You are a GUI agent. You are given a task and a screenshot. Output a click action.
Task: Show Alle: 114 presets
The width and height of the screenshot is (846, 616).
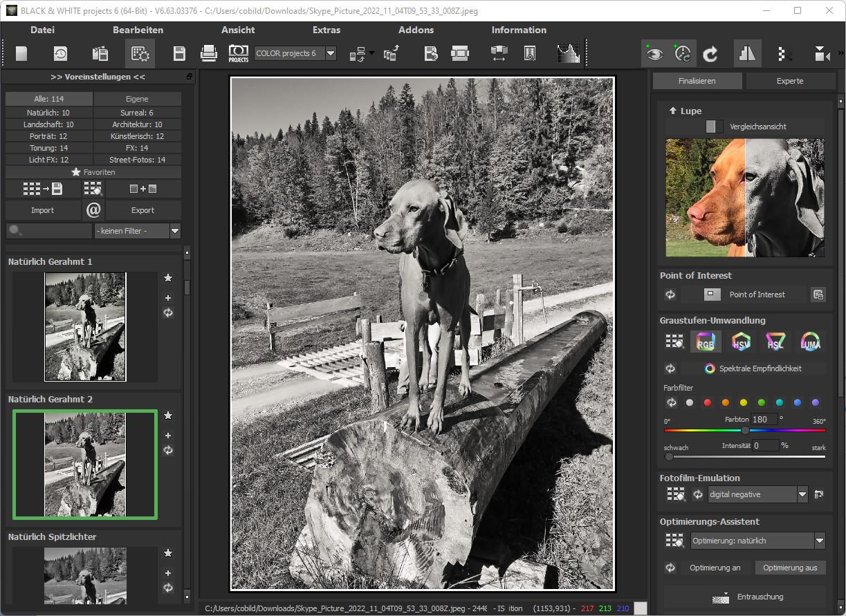[x=49, y=99]
